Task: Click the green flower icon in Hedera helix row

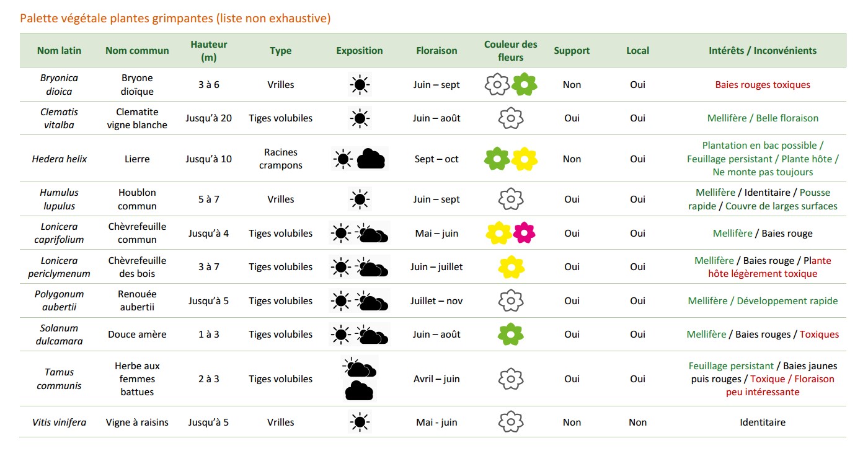Action: (x=497, y=159)
